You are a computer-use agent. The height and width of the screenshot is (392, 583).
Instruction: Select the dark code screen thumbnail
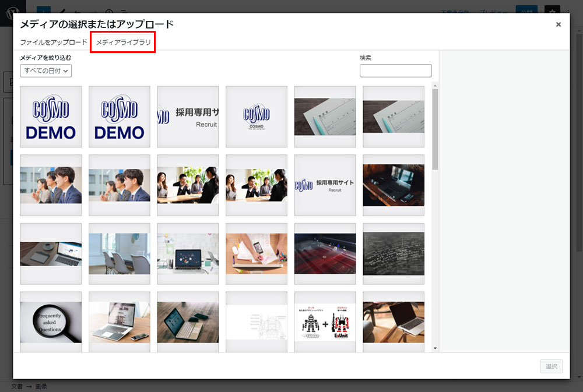tap(394, 253)
